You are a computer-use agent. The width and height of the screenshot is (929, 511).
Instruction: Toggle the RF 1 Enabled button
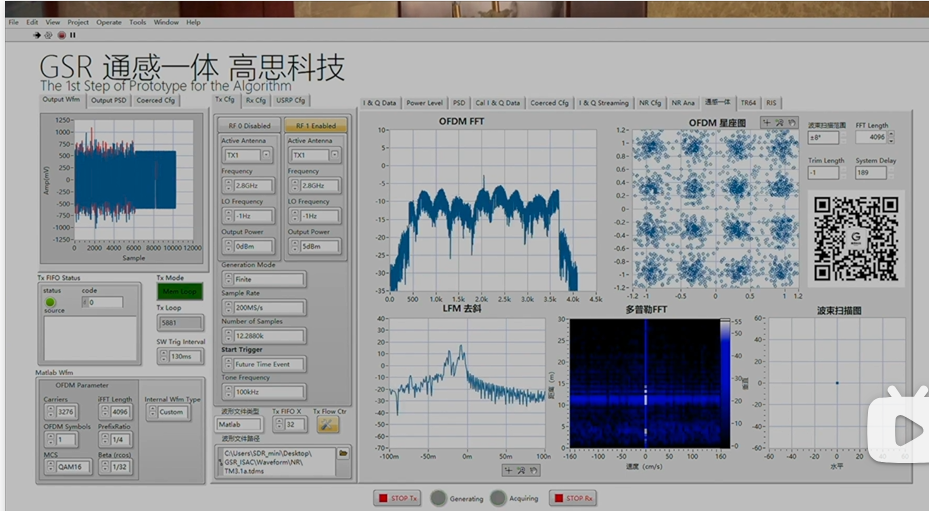(x=316, y=126)
